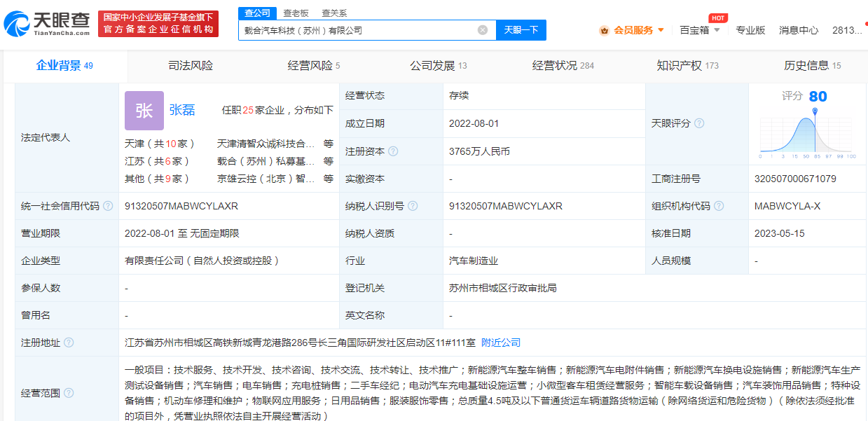
Task: Expand the 会员服务 dropdown arrow
Action: [x=661, y=30]
